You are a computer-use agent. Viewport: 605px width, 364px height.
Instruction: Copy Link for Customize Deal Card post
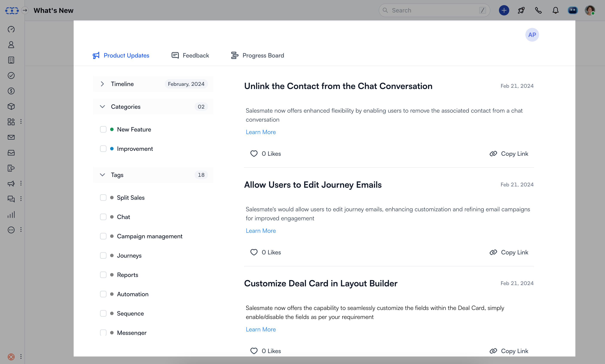tap(509, 351)
